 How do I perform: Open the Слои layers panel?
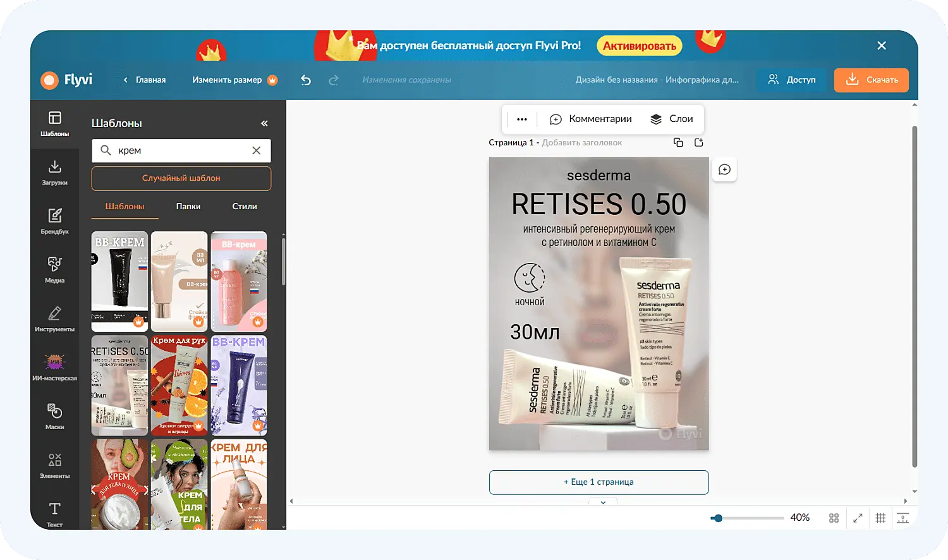672,119
